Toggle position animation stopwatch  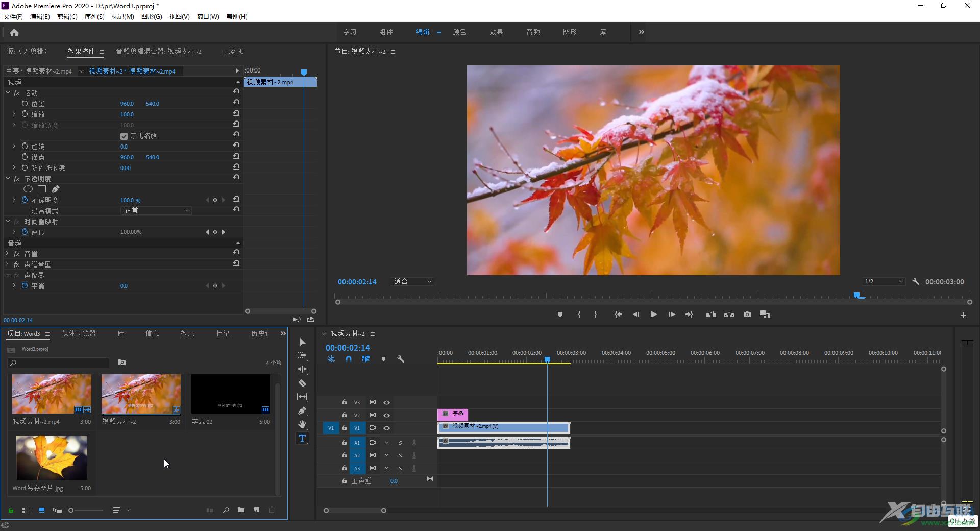click(x=24, y=103)
